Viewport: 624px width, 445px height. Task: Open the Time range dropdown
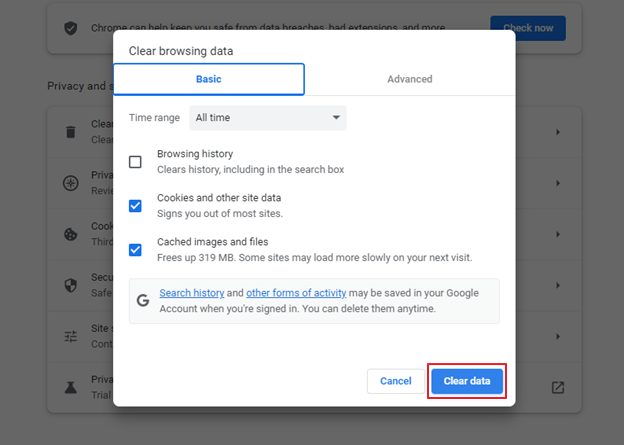[269, 118]
